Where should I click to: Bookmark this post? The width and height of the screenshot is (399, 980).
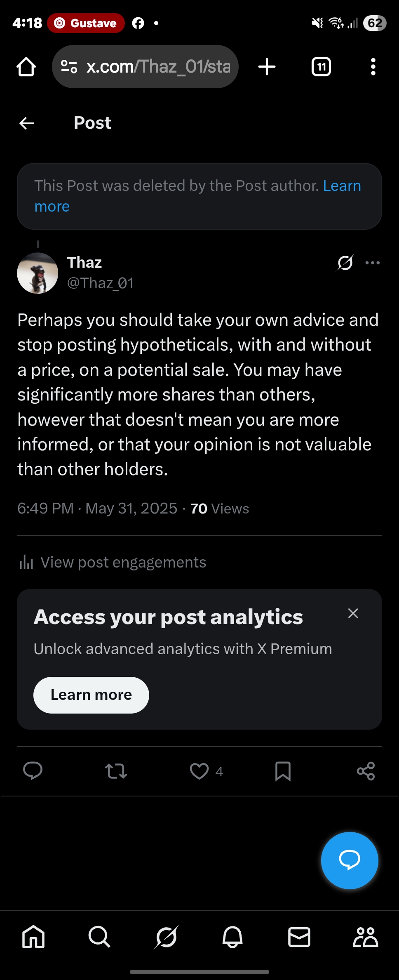(x=283, y=771)
